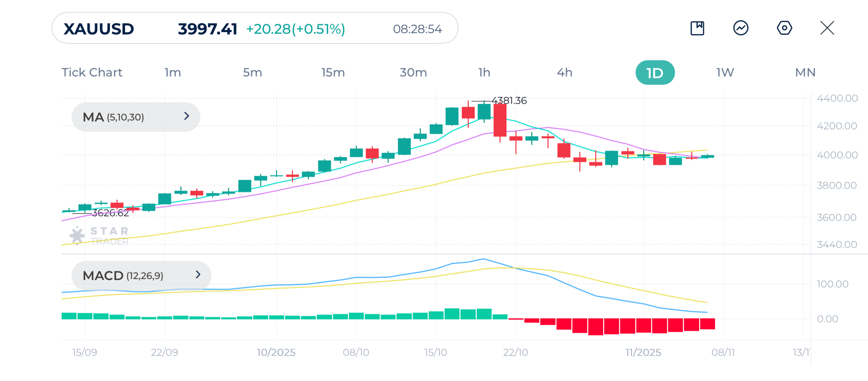868x381 pixels.
Task: Switch to the 1W weekly timeframe
Action: [x=725, y=73]
